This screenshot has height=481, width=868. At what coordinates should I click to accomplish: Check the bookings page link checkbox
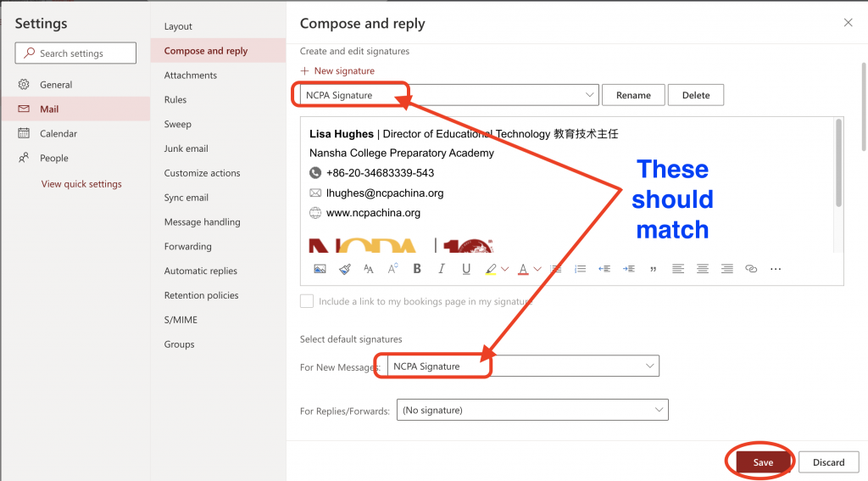tap(307, 301)
